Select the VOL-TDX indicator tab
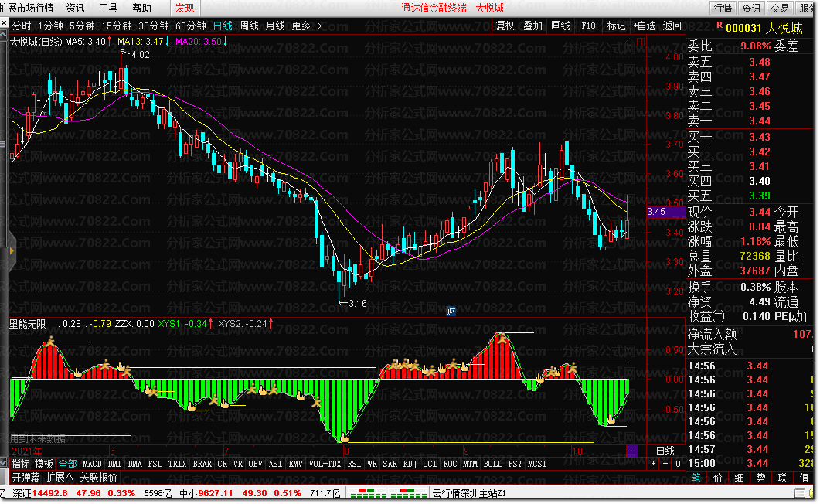 coord(325,464)
